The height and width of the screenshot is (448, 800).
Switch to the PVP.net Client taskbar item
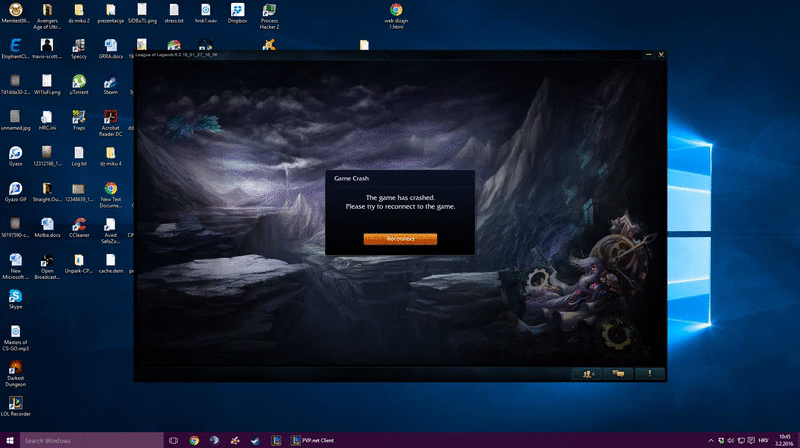pyautogui.click(x=313, y=440)
